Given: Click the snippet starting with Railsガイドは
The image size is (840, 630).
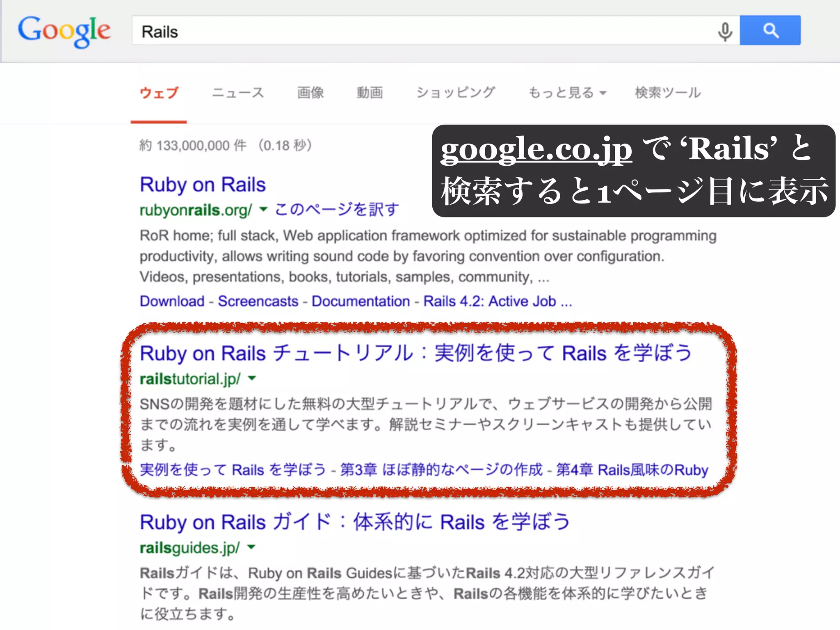Looking at the screenshot, I should [427, 593].
